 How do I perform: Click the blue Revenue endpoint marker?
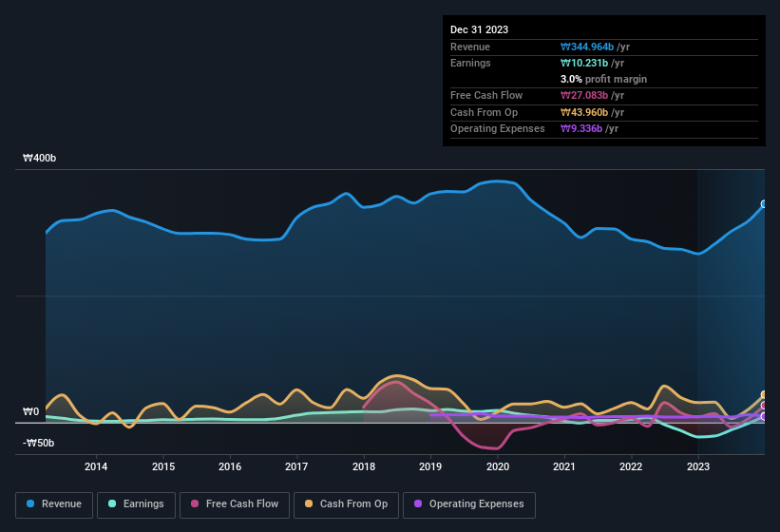[x=764, y=204]
